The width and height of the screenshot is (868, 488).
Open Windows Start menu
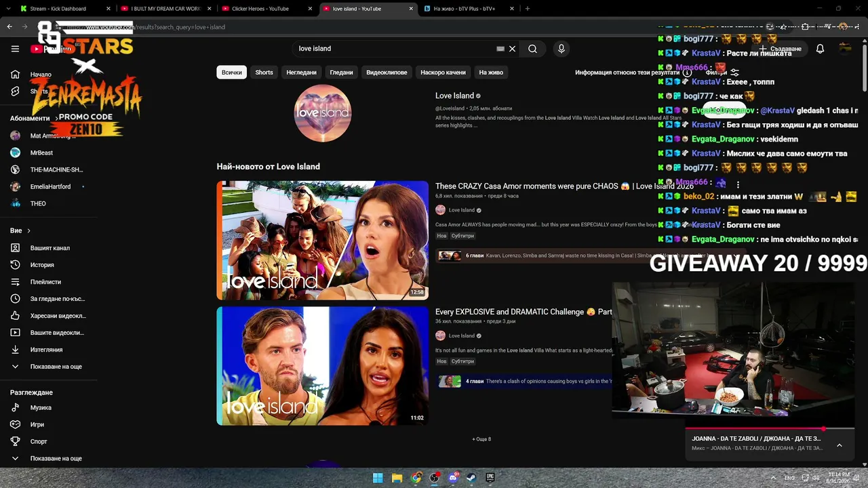pos(378,478)
